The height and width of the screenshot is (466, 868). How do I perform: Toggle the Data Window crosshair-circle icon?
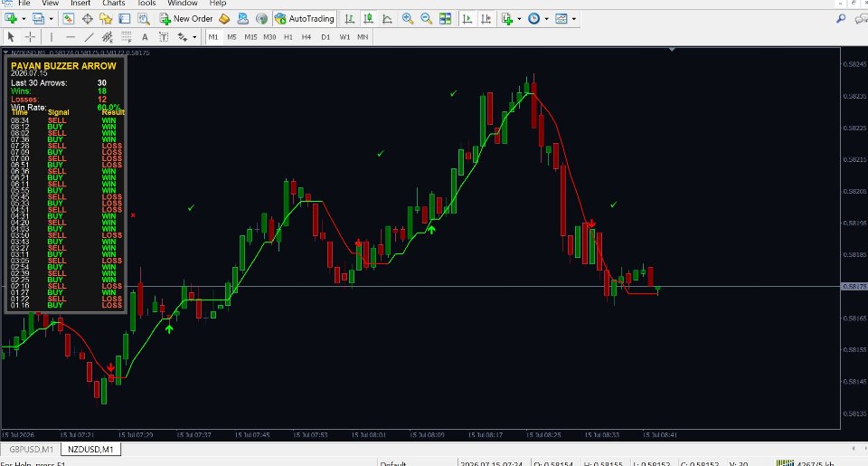pyautogui.click(x=88, y=18)
